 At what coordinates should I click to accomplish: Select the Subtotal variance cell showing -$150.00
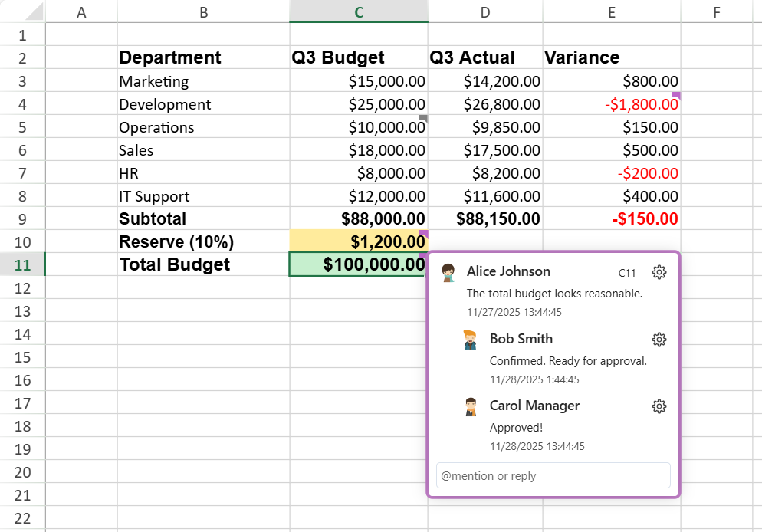[611, 218]
